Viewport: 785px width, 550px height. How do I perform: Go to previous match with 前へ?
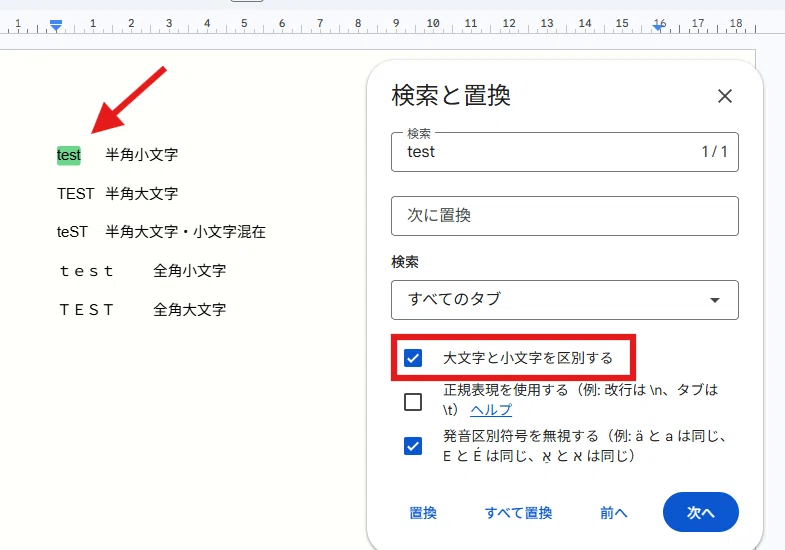click(613, 512)
